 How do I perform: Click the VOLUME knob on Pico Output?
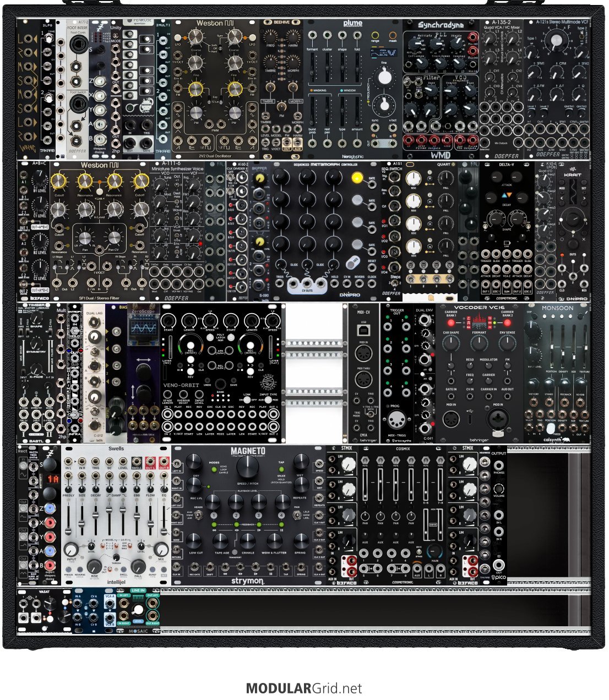pyautogui.click(x=498, y=488)
